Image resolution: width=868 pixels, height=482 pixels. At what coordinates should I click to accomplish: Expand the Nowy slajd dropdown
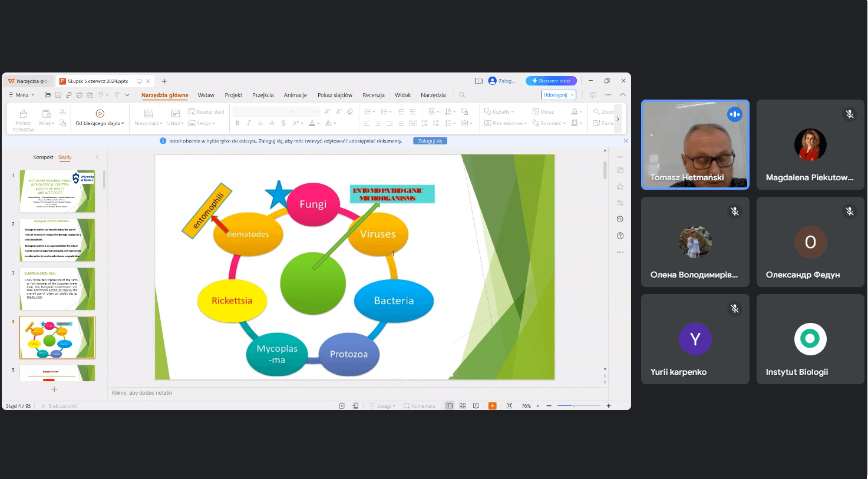point(148,123)
